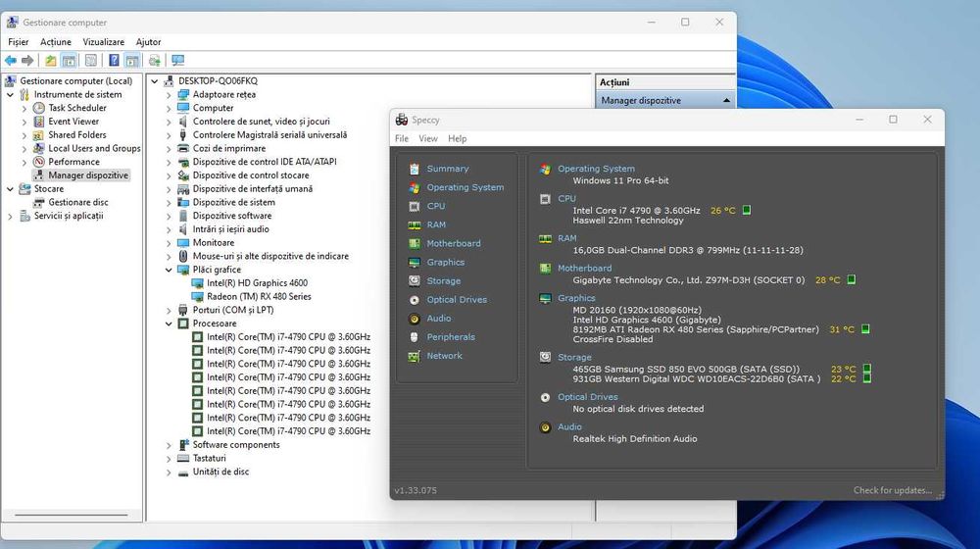Expand the Tastaturi device category
The height and width of the screenshot is (549, 980).
(169, 459)
